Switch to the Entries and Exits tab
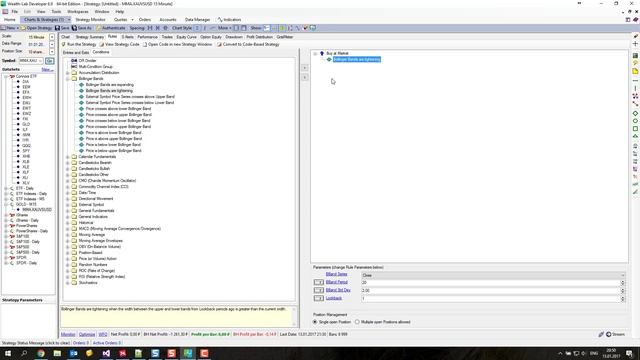Viewport: 640px width, 360px height. (76, 53)
